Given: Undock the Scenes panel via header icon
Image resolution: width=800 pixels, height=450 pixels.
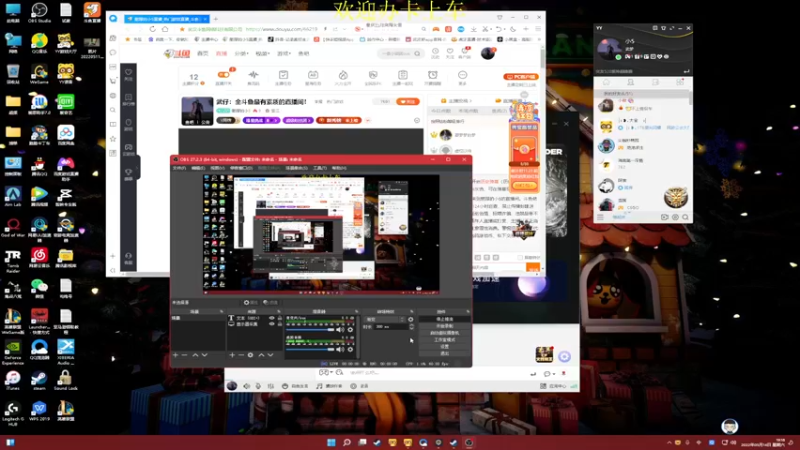Looking at the screenshot, I should (221, 311).
